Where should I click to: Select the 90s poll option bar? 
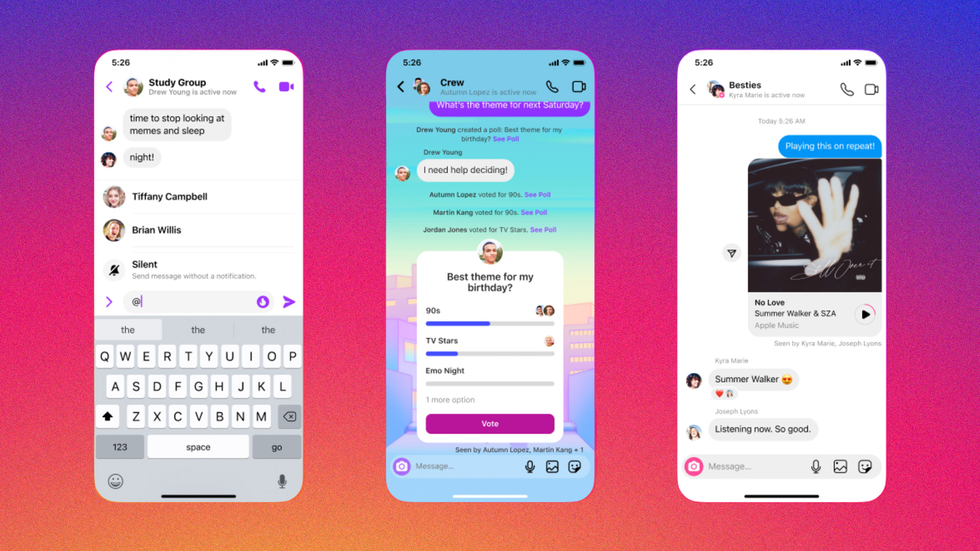point(489,323)
